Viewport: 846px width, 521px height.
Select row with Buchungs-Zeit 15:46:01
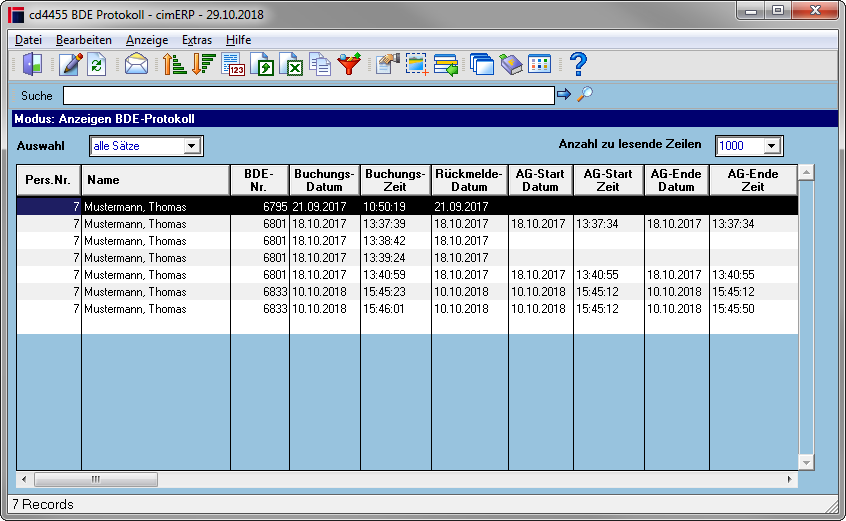click(407, 309)
